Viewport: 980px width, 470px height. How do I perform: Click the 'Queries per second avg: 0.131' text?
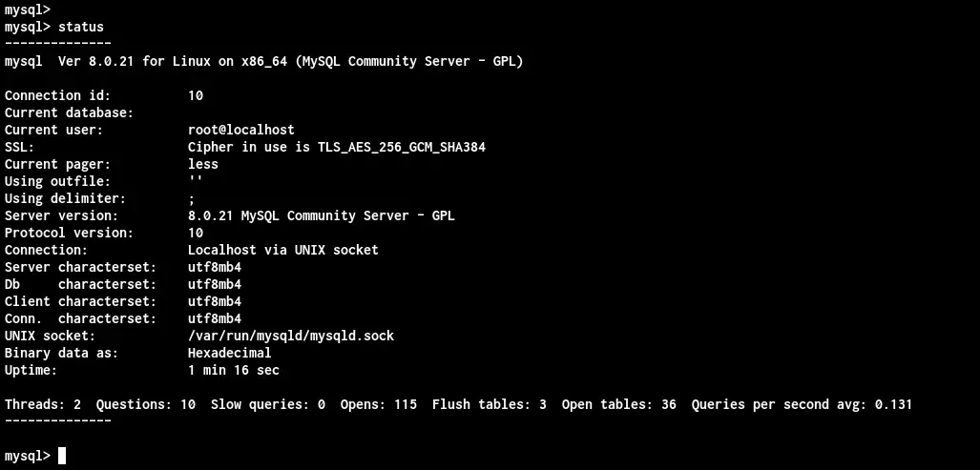802,404
